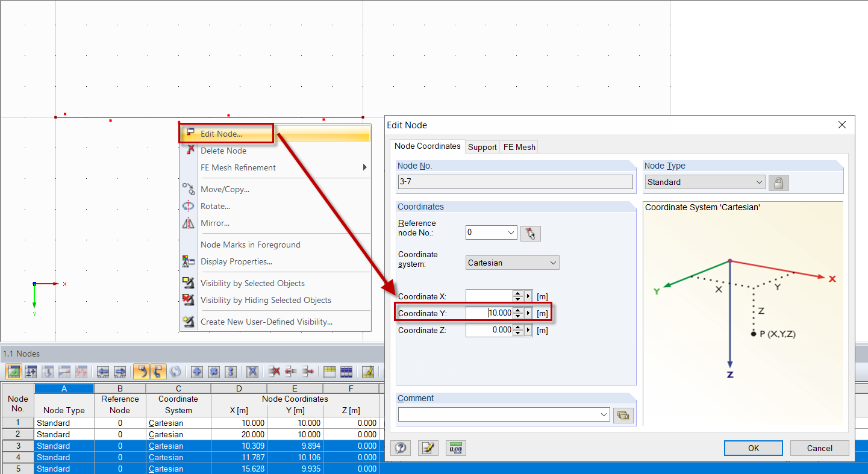Click the X cell 15.628 in row 5
The image size is (868, 474).
(x=239, y=469)
